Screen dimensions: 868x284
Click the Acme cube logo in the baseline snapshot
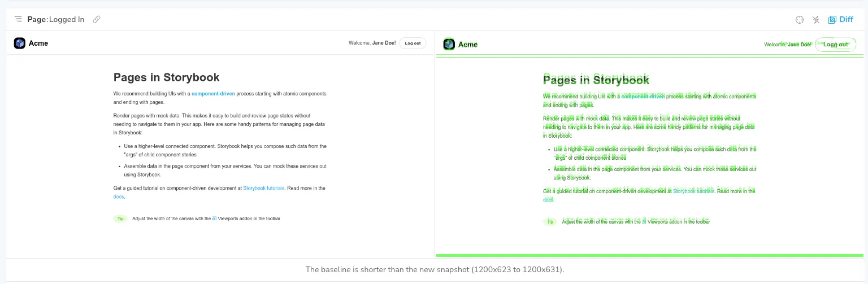pyautogui.click(x=20, y=43)
